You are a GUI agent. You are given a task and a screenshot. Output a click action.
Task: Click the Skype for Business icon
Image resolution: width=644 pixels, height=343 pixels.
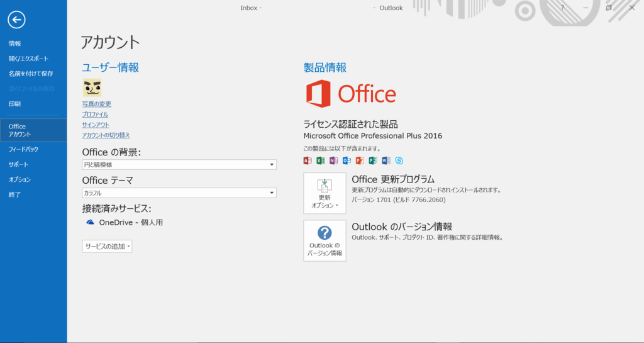point(399,160)
